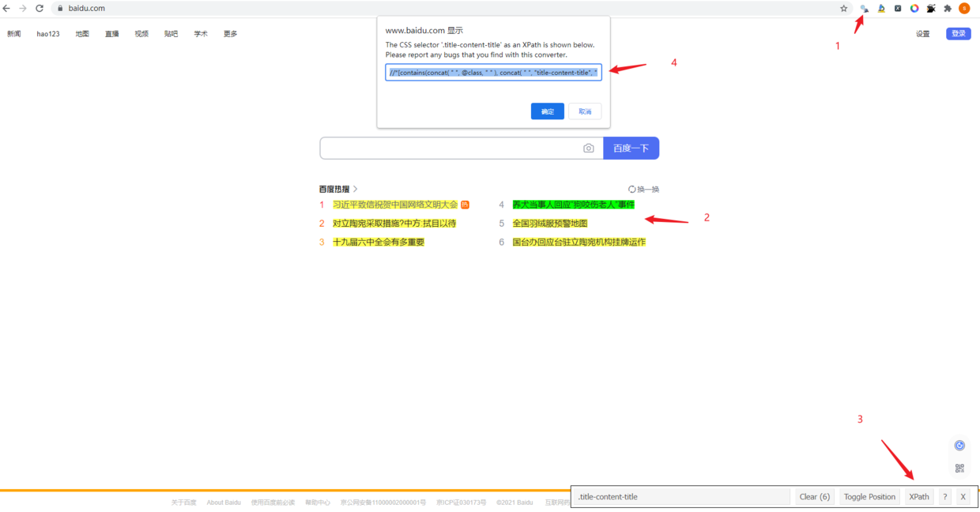980x512 pixels.
Task: Click the highlighted XPath text field in dialog
Action: click(x=493, y=73)
